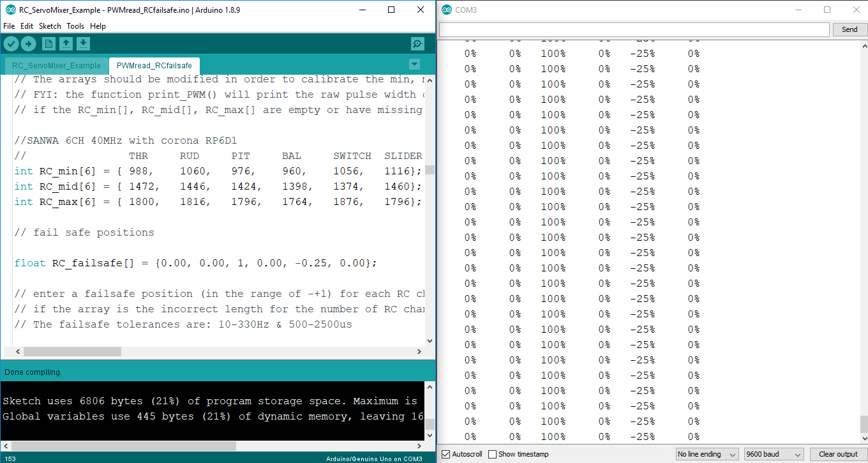Click the Arduino logo in IDE title bar
Image resolution: width=868 pixels, height=463 pixels.
pos(10,10)
